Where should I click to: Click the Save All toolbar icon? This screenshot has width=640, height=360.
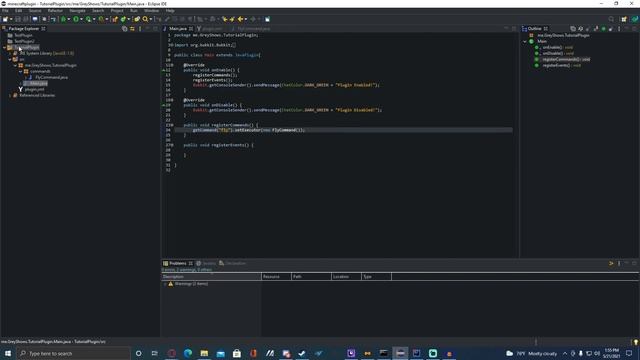point(25,19)
